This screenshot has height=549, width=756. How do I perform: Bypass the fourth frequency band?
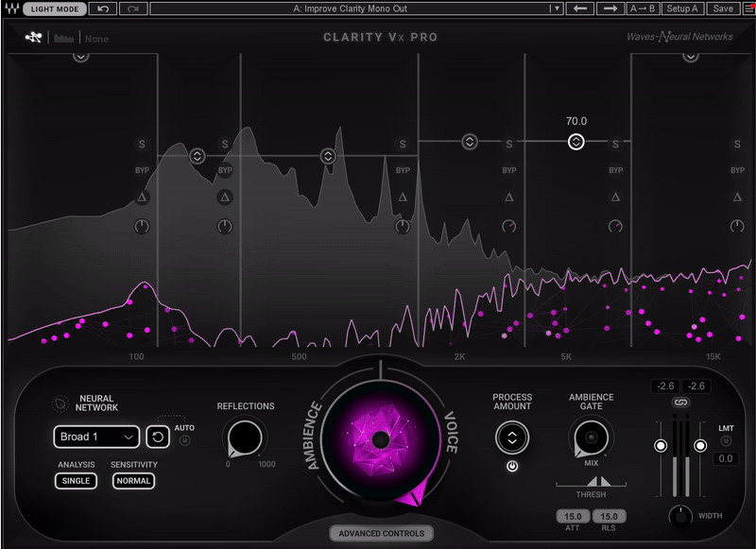[x=509, y=171]
